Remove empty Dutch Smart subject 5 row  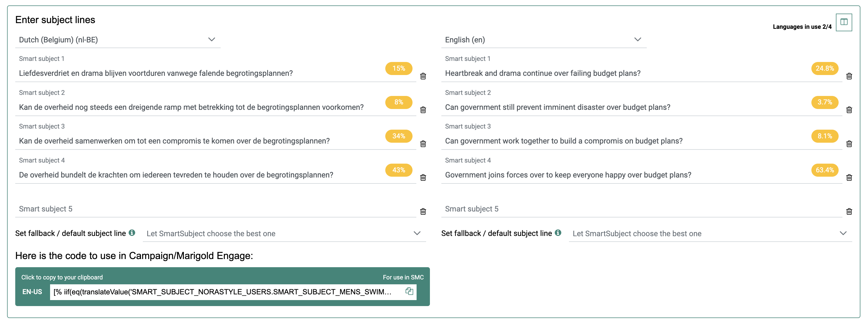[x=423, y=211]
